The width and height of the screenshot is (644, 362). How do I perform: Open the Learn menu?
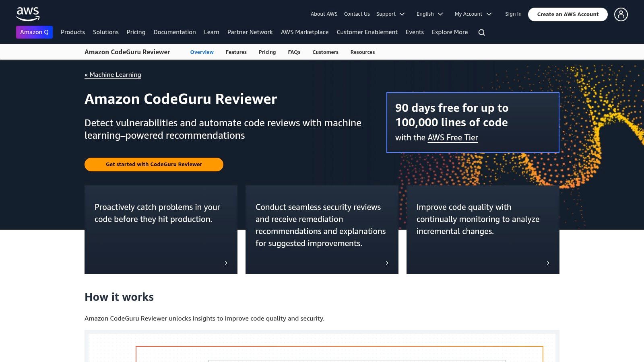(212, 32)
